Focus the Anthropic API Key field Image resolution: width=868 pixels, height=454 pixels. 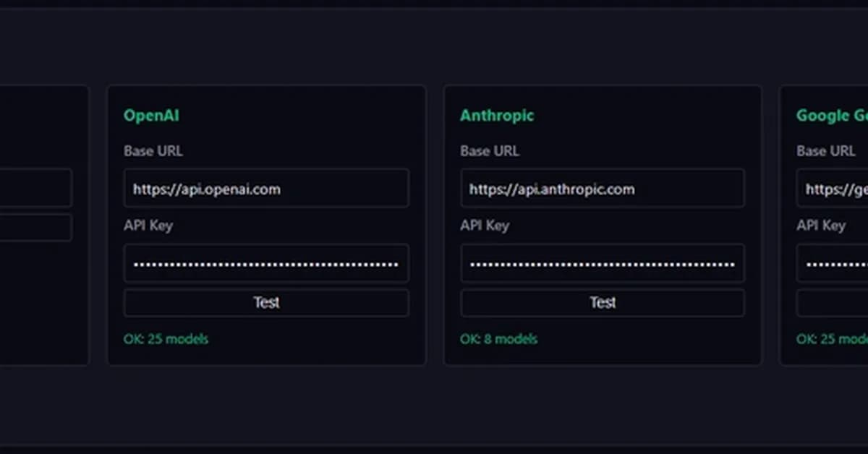(603, 262)
